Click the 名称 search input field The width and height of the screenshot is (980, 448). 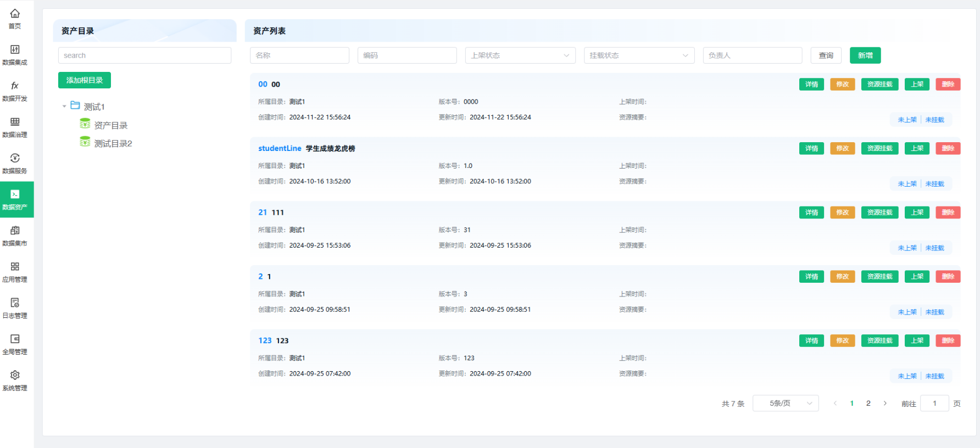click(x=299, y=55)
